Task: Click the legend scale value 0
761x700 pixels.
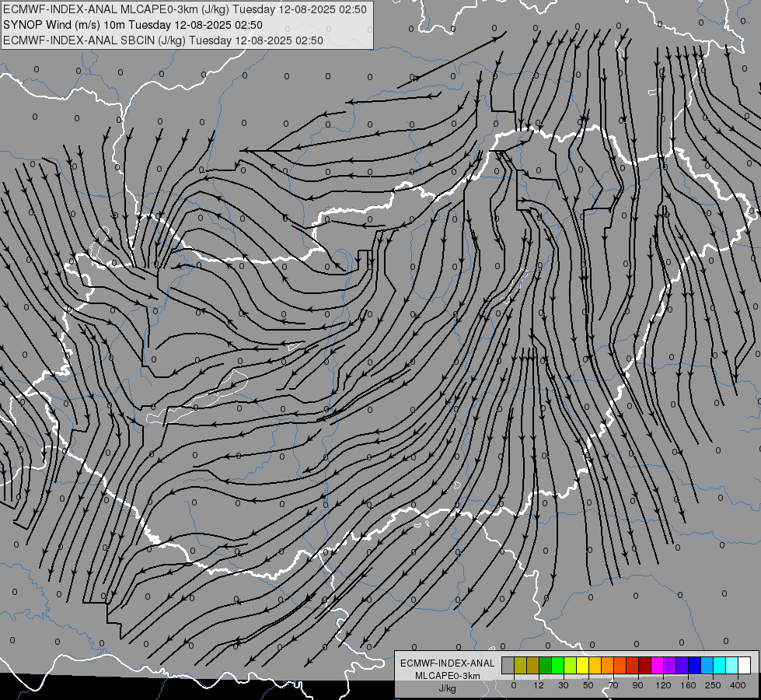Action: tap(514, 685)
